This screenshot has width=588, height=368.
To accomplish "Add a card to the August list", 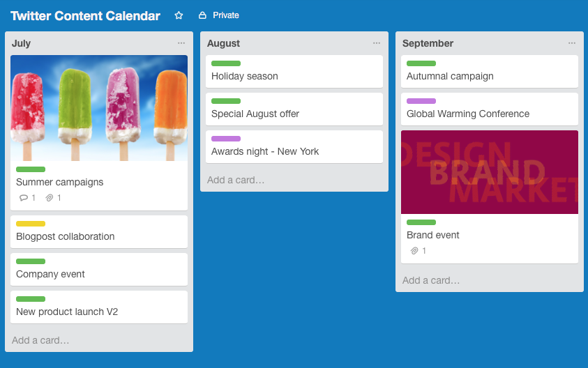I will click(x=236, y=180).
